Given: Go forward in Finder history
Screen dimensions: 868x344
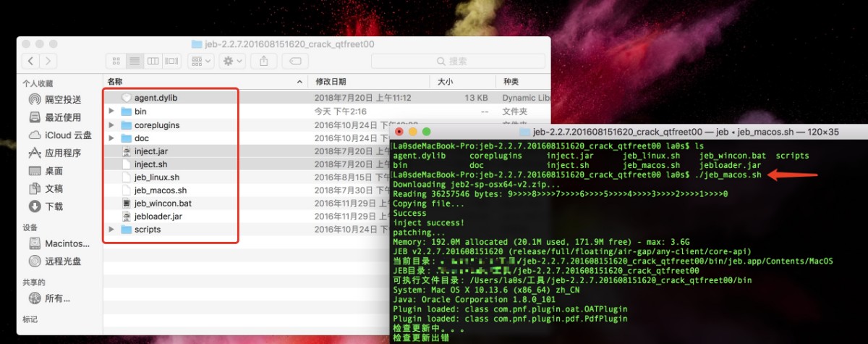Looking at the screenshot, I should coord(48,62).
